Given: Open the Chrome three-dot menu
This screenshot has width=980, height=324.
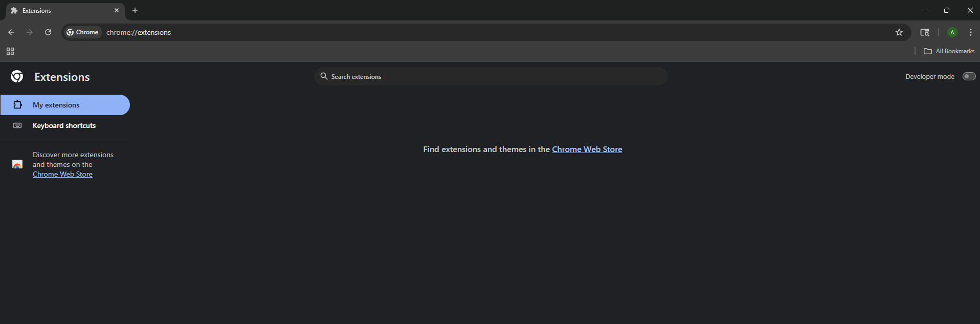Looking at the screenshot, I should click(971, 32).
